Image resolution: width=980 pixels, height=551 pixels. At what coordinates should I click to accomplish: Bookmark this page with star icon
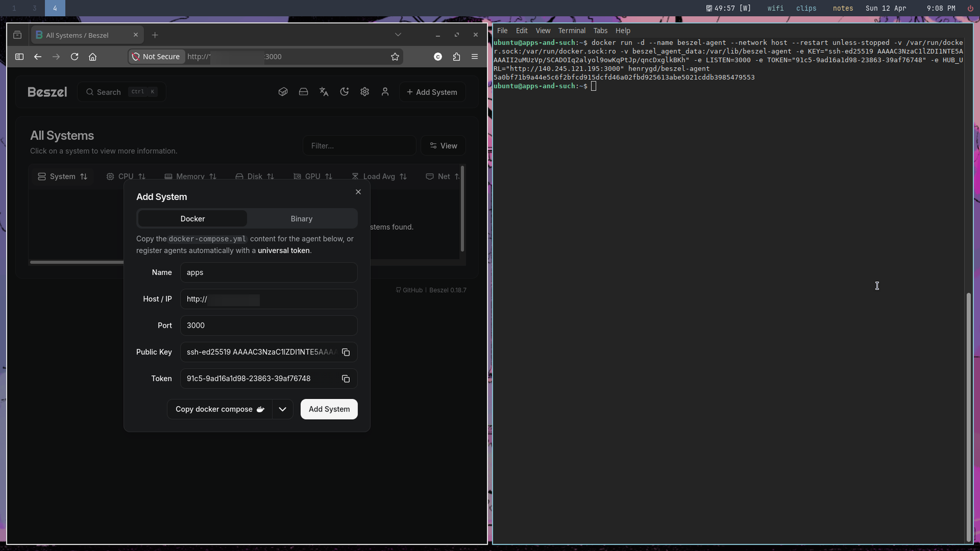click(395, 56)
